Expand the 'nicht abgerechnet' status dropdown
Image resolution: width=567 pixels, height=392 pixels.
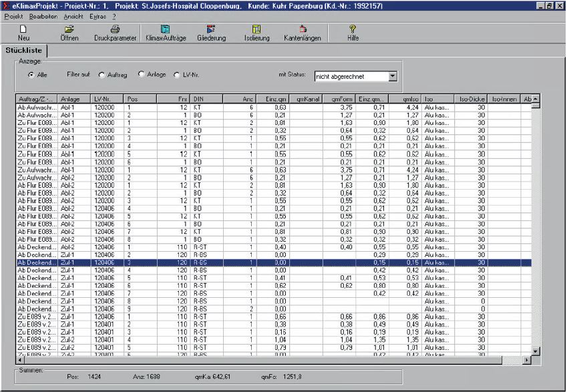click(392, 77)
